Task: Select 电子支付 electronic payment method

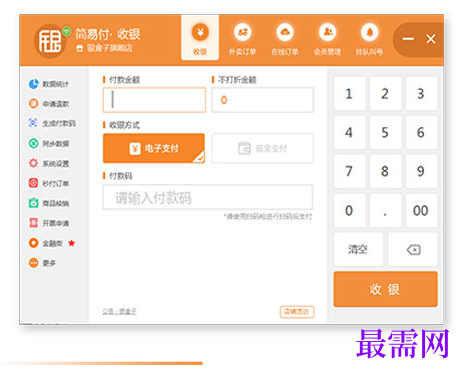Action: click(x=154, y=148)
